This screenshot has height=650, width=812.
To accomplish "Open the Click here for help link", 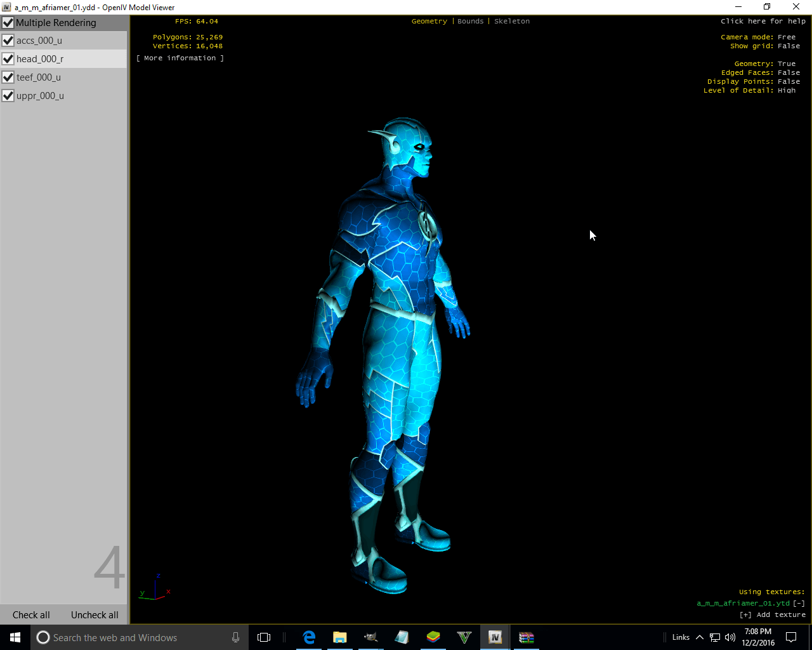I will click(x=763, y=21).
